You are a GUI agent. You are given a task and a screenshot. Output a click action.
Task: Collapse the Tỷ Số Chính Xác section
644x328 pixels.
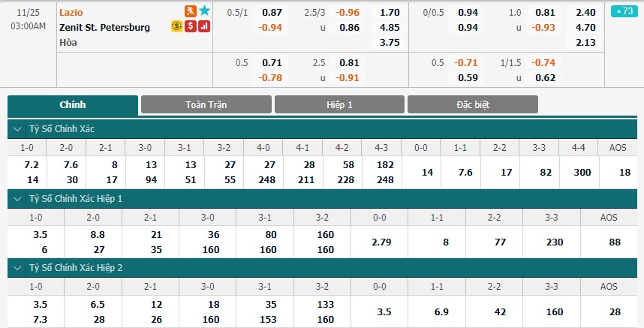[17, 129]
